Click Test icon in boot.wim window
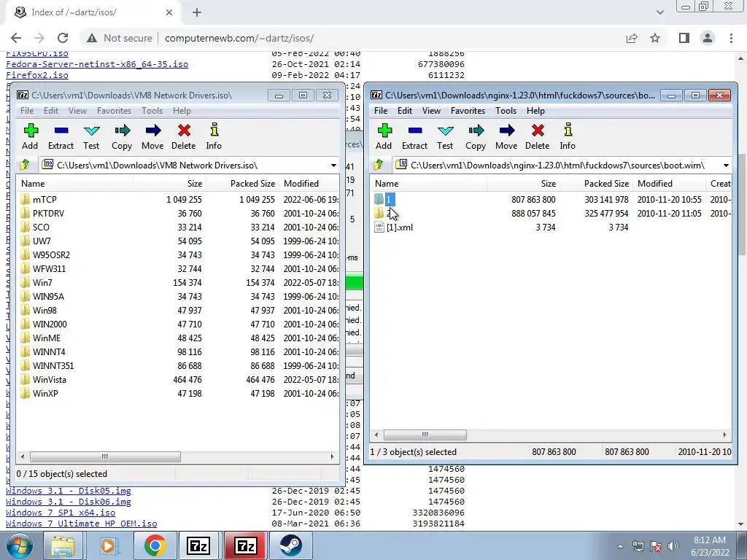 (x=445, y=131)
